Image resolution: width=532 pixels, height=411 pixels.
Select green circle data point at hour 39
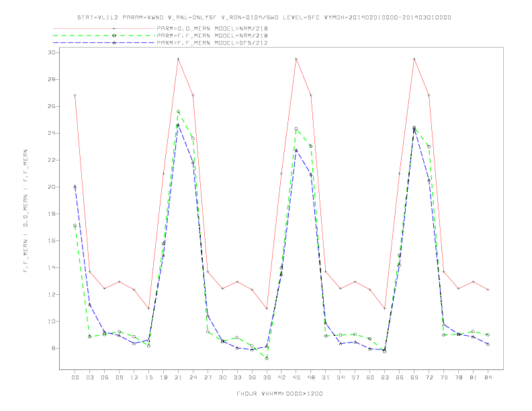tap(267, 359)
